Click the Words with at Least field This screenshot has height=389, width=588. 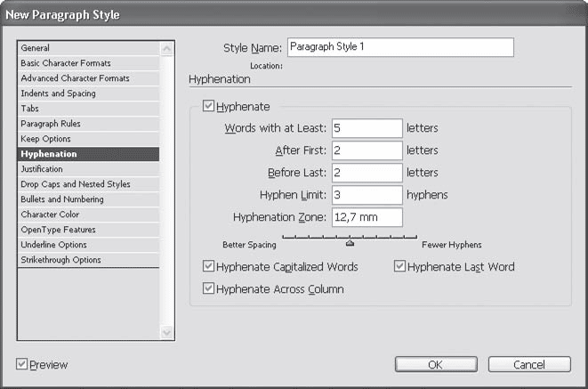(366, 128)
